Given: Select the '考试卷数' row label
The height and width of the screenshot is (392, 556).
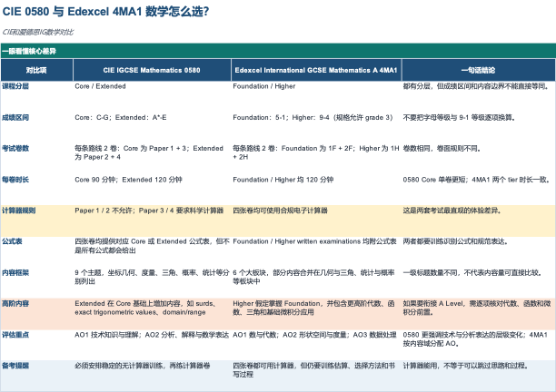Looking at the screenshot, I should pos(15,149).
